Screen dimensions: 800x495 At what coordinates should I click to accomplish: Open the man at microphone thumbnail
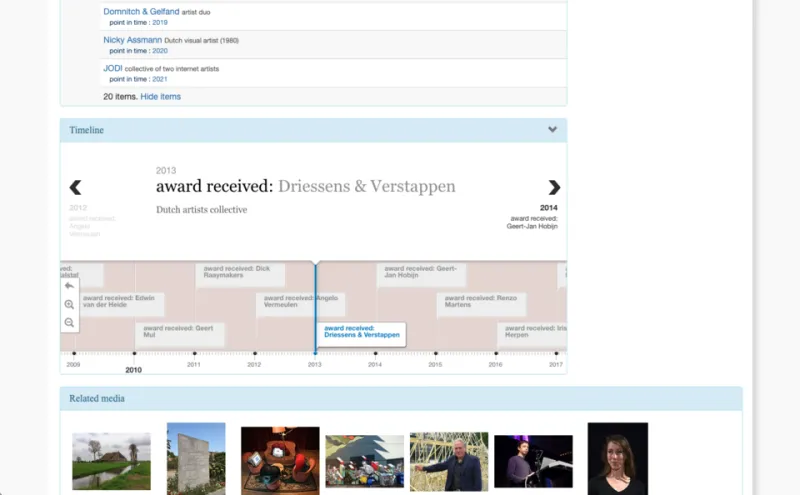pos(533,461)
